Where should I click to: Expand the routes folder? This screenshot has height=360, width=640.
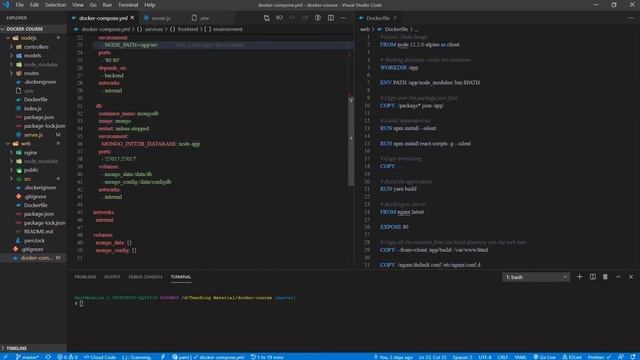[x=33, y=73]
